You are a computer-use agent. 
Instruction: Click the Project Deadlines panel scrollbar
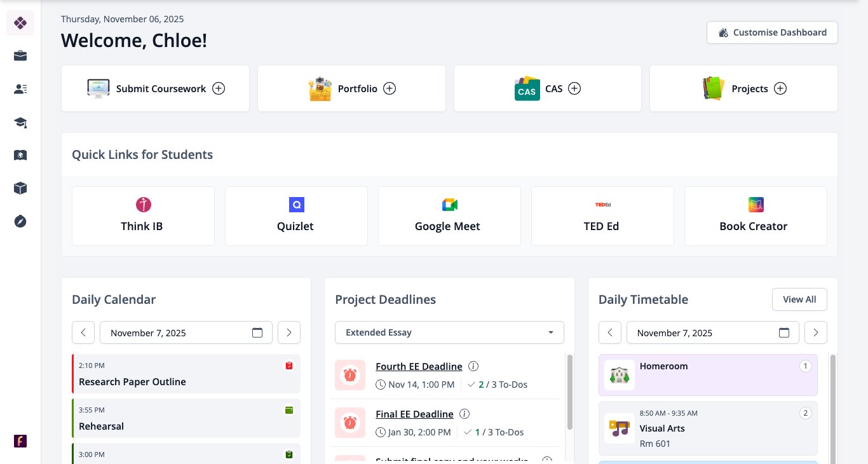pos(570,392)
